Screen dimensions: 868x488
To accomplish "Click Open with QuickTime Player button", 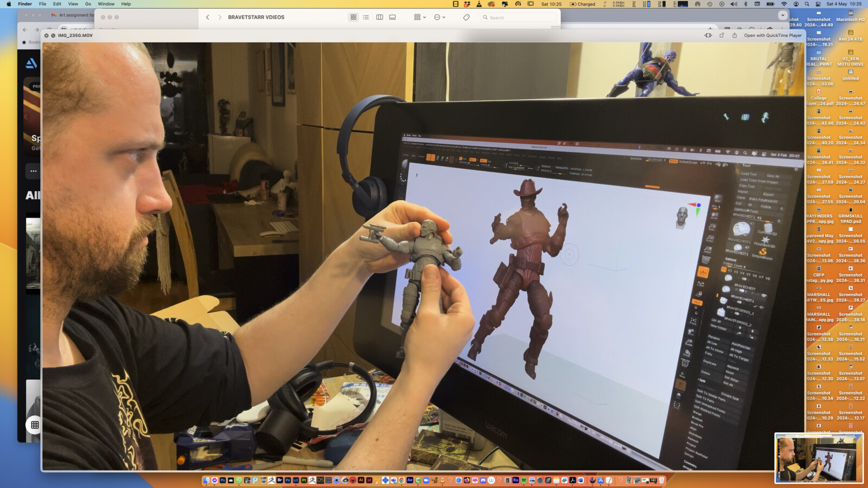I will coord(773,35).
